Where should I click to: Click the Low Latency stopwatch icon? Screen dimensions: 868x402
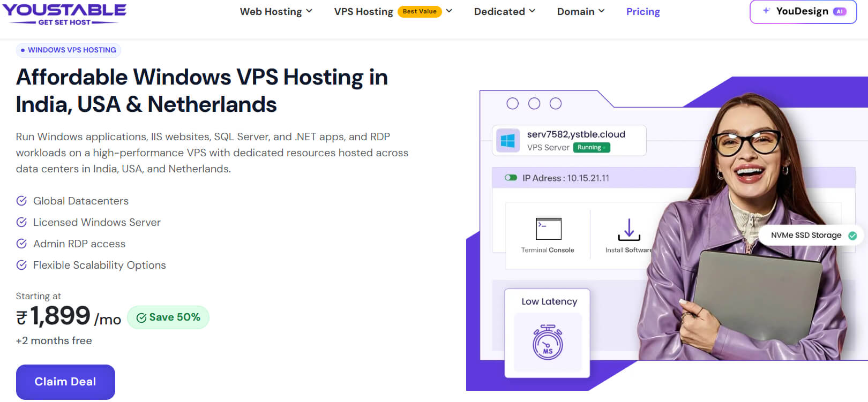548,342
